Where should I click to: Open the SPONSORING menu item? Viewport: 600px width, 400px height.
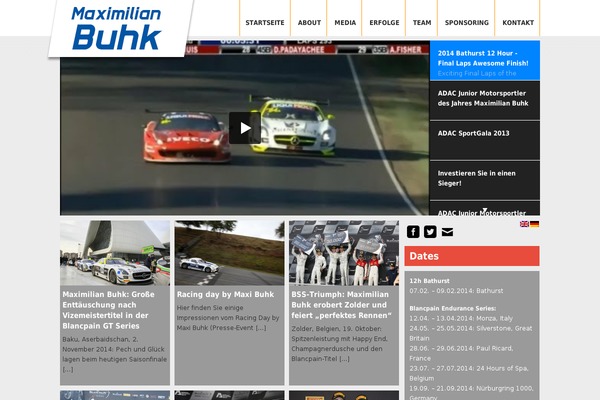pyautogui.click(x=466, y=23)
